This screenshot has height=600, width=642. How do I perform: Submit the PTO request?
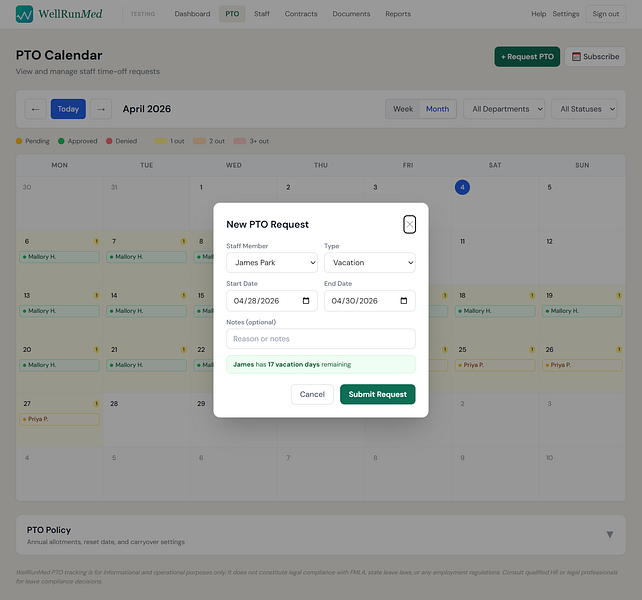pos(378,394)
